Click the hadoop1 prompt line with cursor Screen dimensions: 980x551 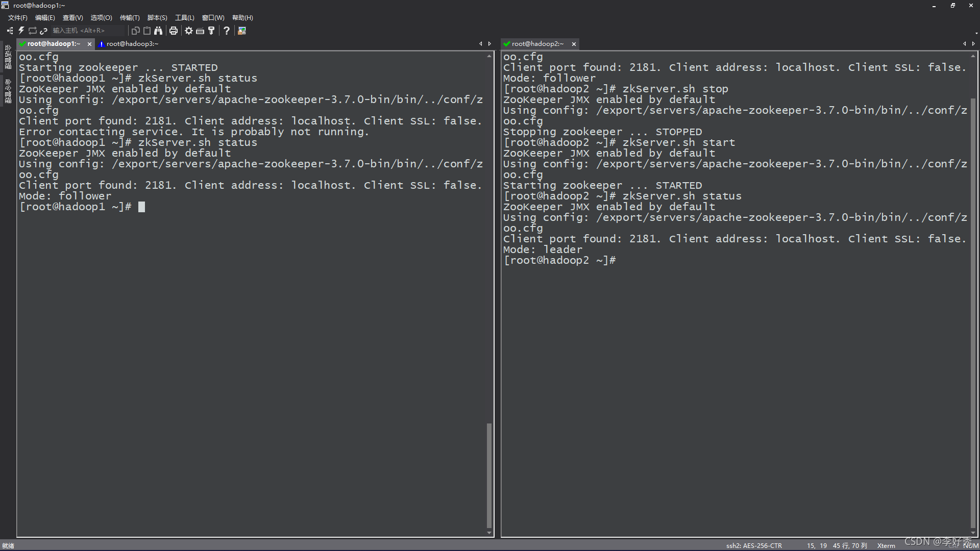tap(82, 207)
